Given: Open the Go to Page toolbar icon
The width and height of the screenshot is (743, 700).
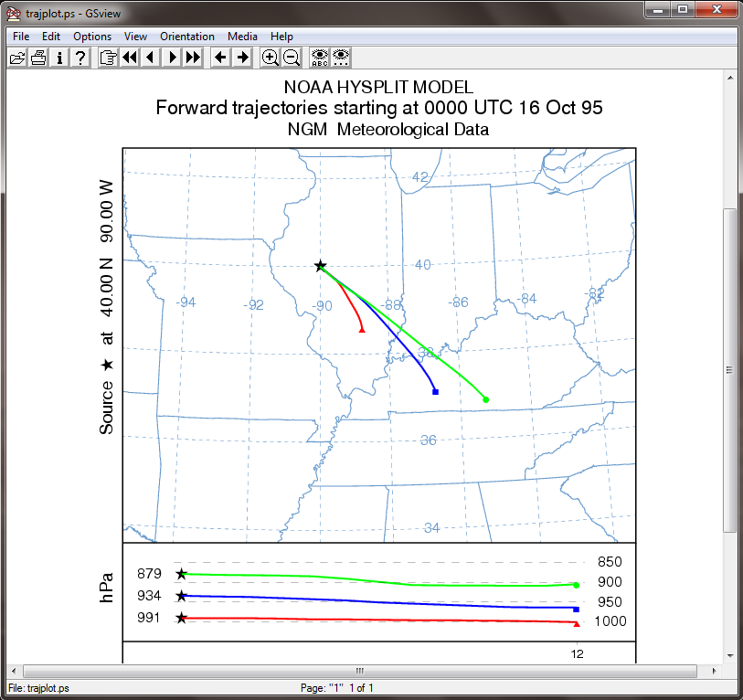Looking at the screenshot, I should [108, 58].
